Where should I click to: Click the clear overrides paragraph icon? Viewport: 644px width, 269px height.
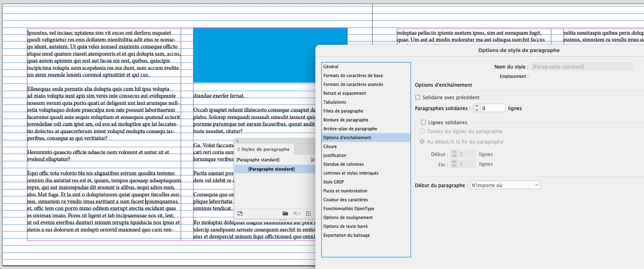(297, 213)
